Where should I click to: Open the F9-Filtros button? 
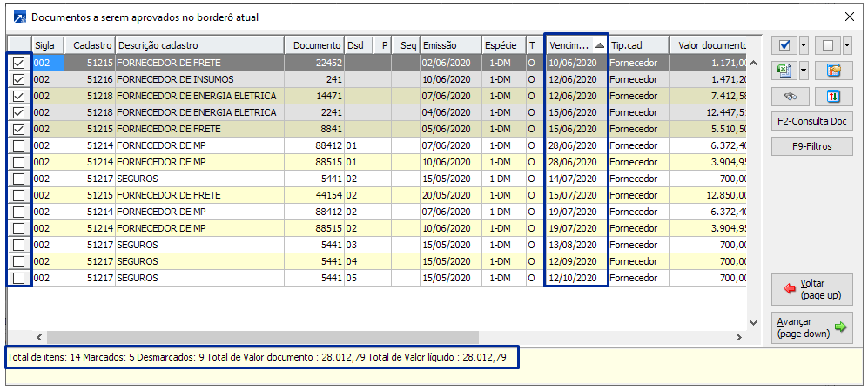point(811,146)
